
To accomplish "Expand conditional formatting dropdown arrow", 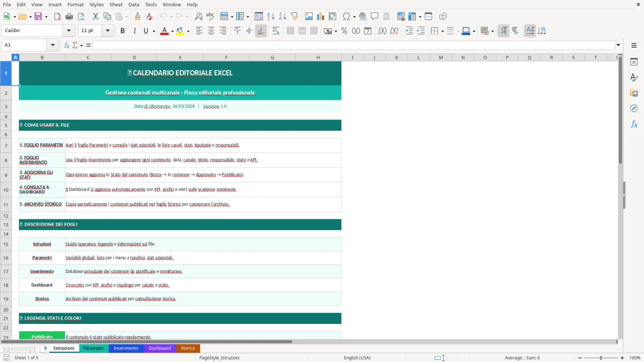I will (492, 31).
